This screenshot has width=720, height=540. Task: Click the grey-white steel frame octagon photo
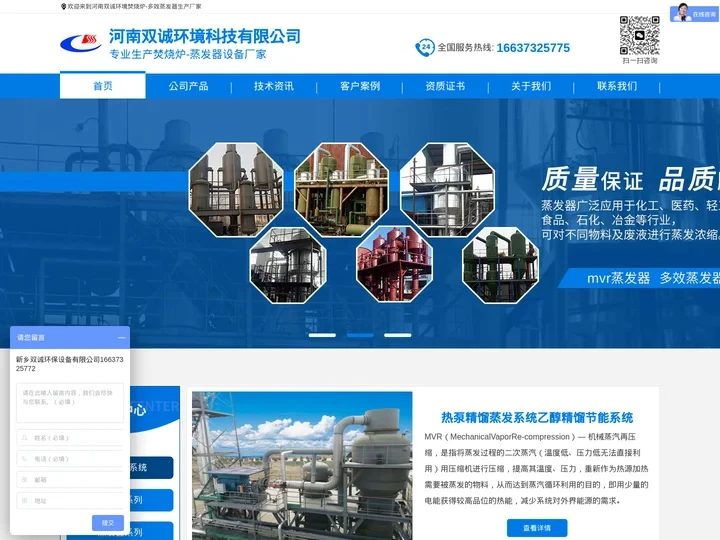pyautogui.click(x=288, y=265)
